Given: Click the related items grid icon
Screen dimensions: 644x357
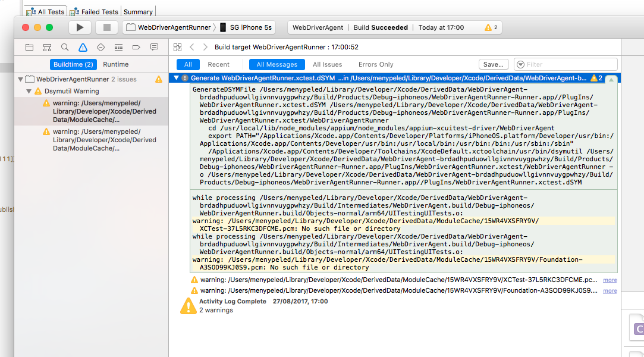Looking at the screenshot, I should coord(177,47).
